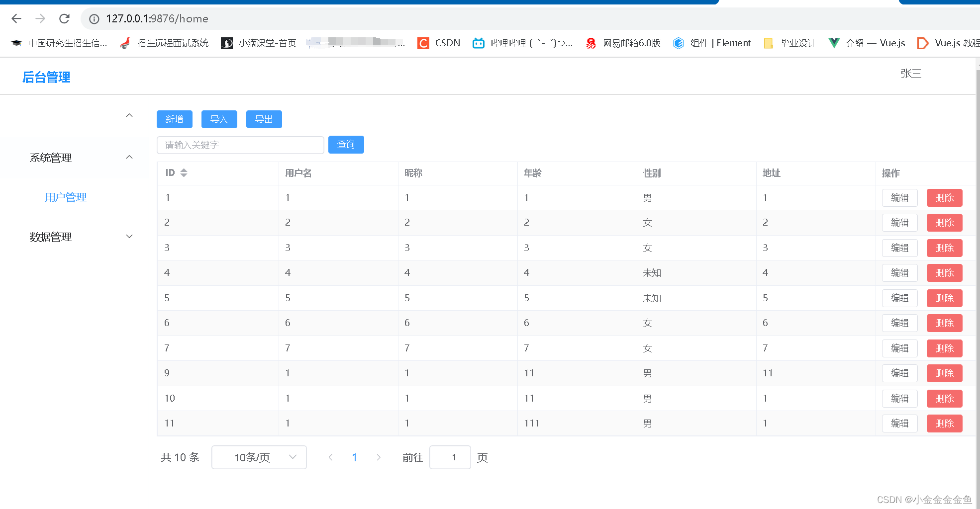Go to the next page arrow in pagination
Viewport: 980px width, 509px height.
[379, 457]
